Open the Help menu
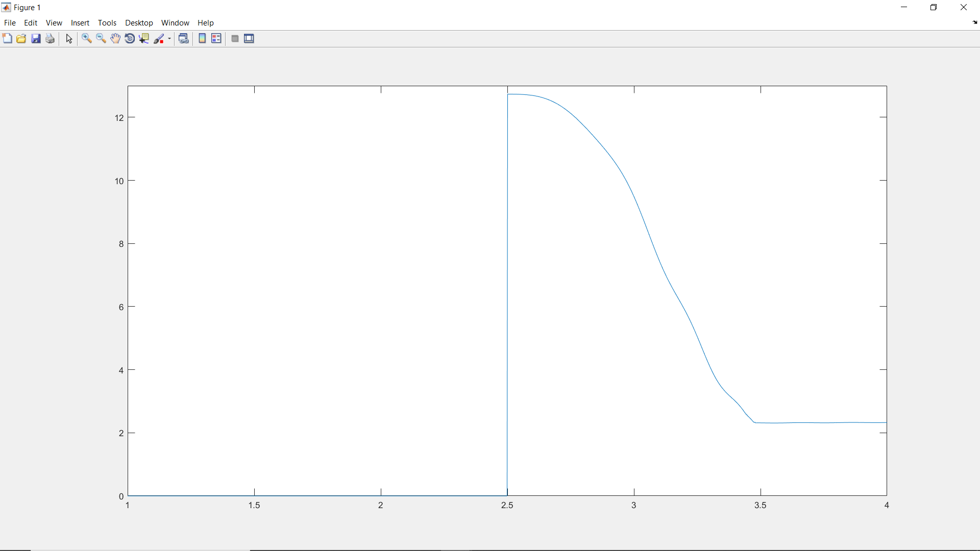 206,23
